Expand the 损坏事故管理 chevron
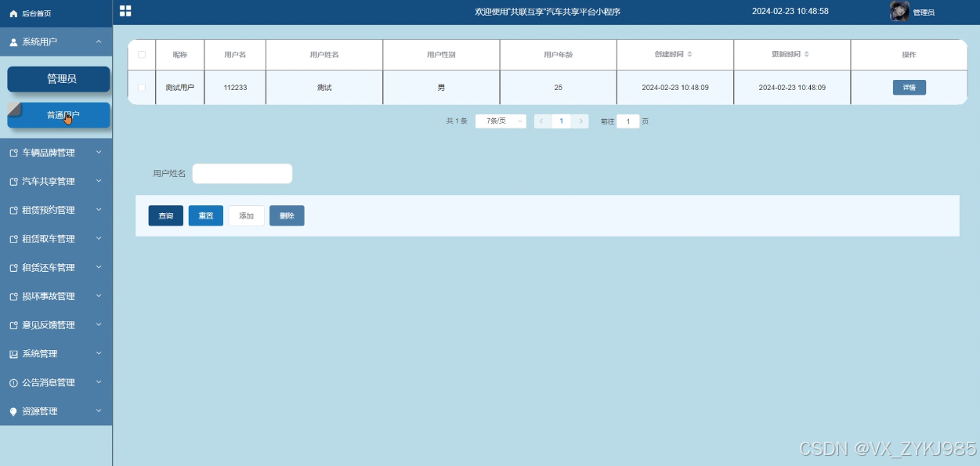 point(99,295)
